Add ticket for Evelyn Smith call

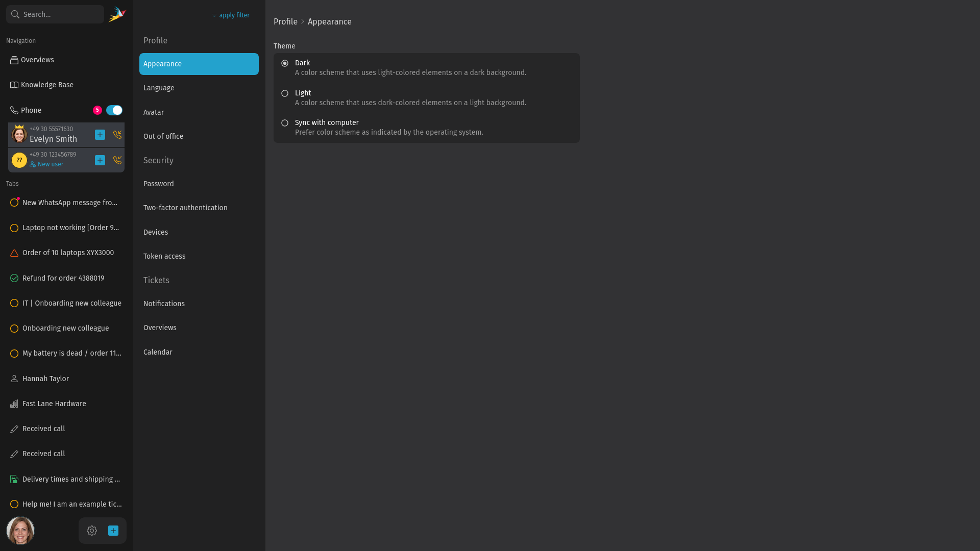[x=100, y=135]
